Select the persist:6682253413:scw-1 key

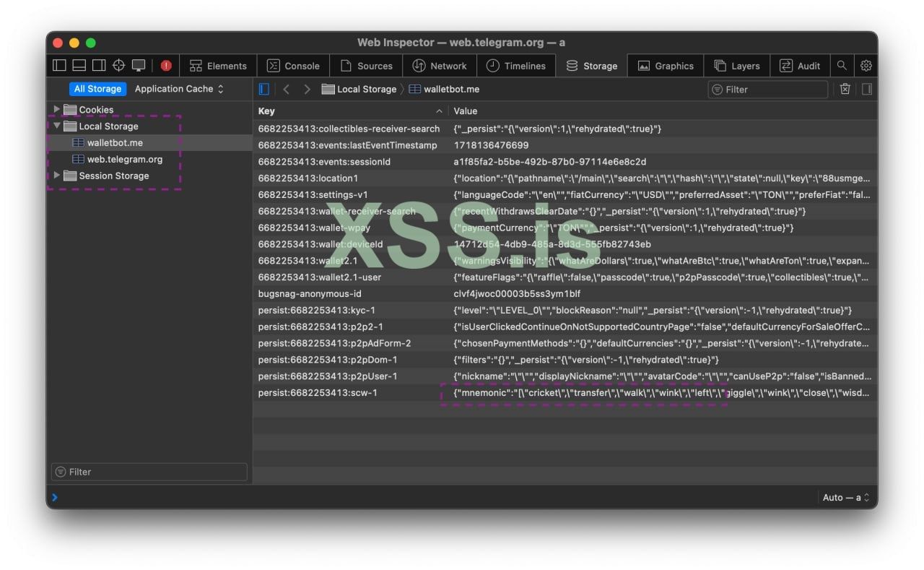(318, 393)
